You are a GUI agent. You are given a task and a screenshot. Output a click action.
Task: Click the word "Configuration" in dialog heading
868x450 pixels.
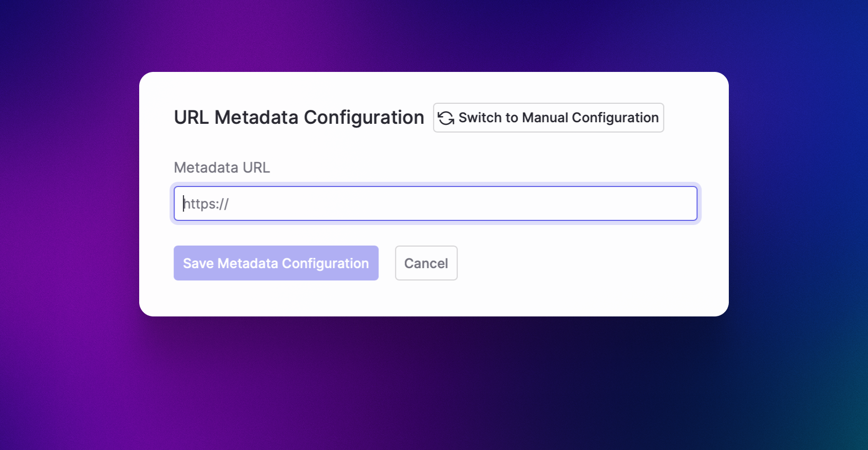[x=364, y=118]
